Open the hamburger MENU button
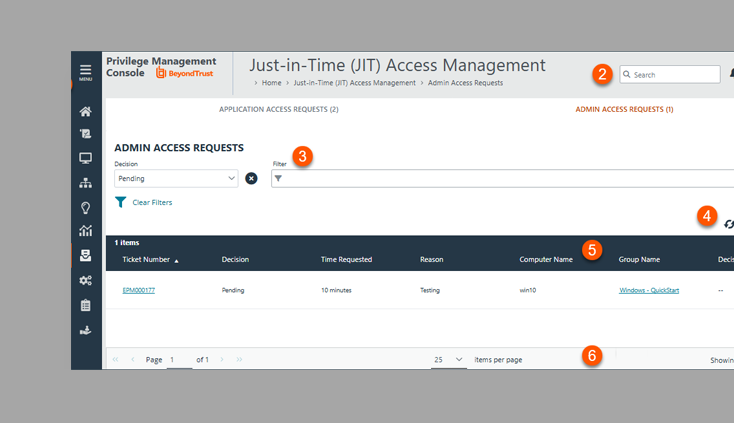 tap(85, 73)
